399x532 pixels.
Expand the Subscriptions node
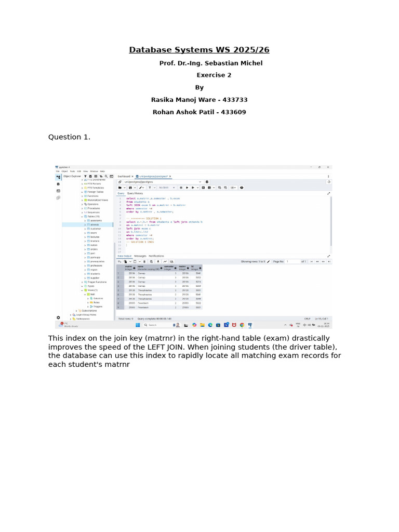[76, 311]
